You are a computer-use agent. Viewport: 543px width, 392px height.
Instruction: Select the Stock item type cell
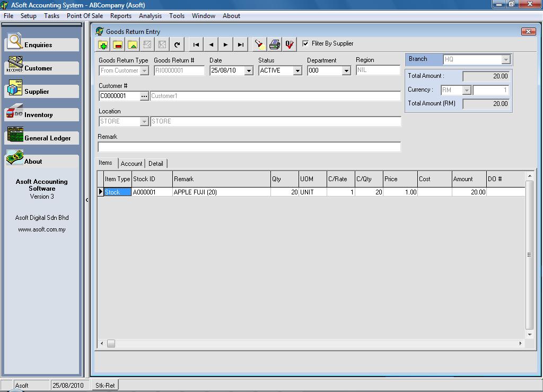click(x=118, y=192)
